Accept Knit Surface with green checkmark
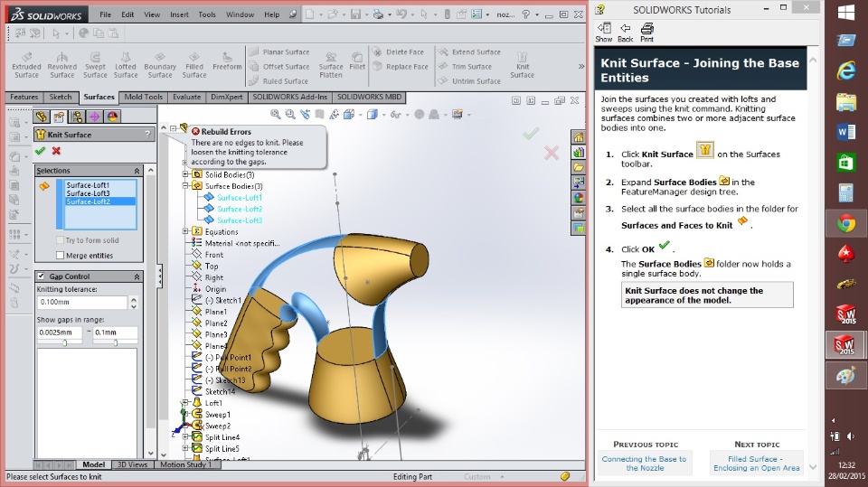Screen dimensions: 868x487 point(40,151)
